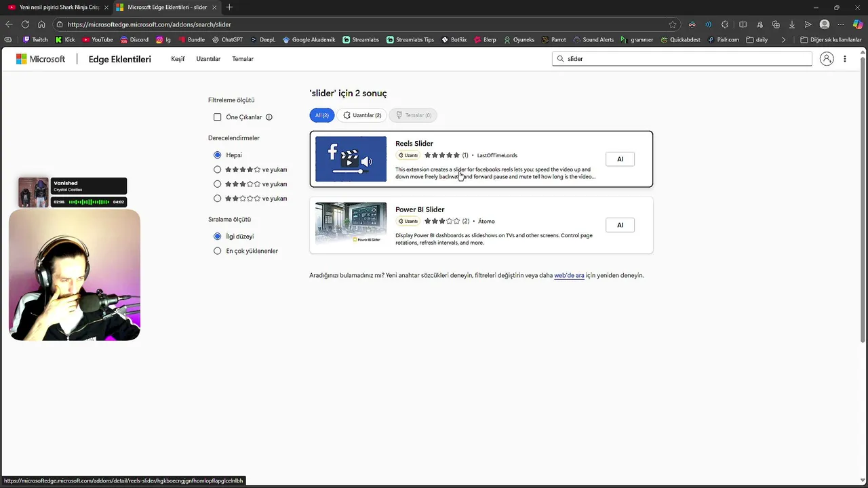868x488 pixels.
Task: Open the Google Akademik bookmark
Action: click(309, 40)
